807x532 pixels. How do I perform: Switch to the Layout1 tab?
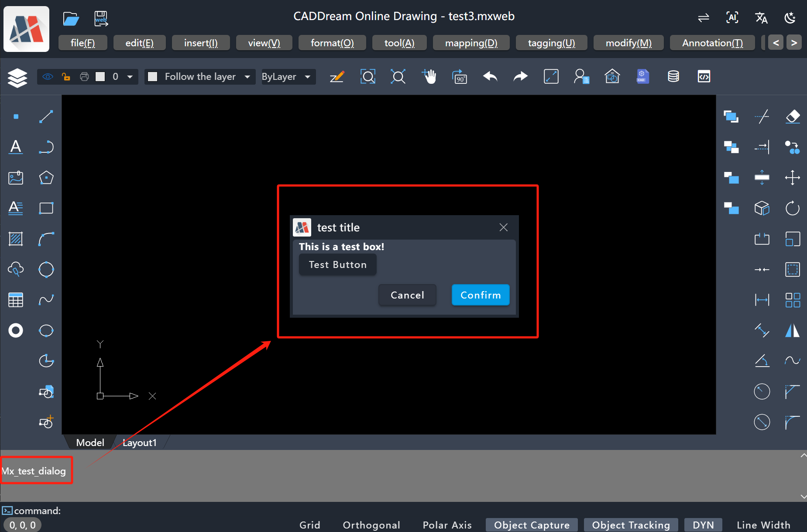click(139, 443)
